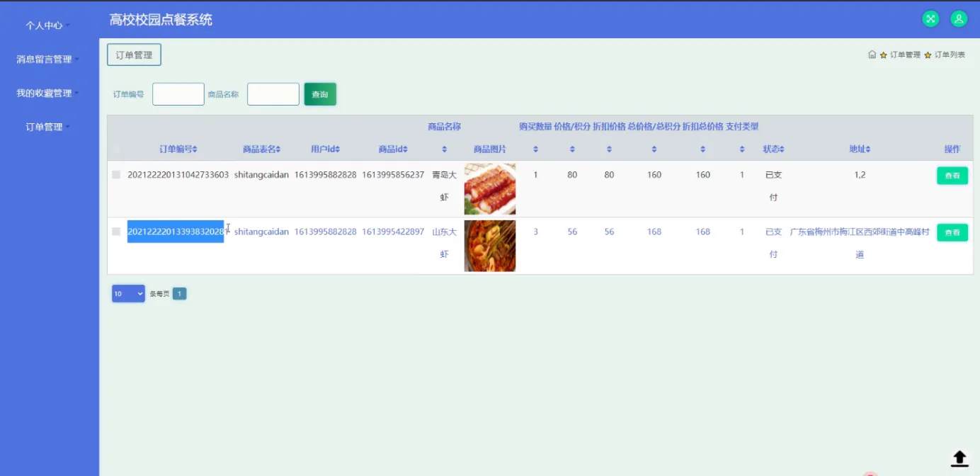Screen dimensions: 980x476
Task: Sort by 地址 column arrows
Action: click(x=868, y=149)
